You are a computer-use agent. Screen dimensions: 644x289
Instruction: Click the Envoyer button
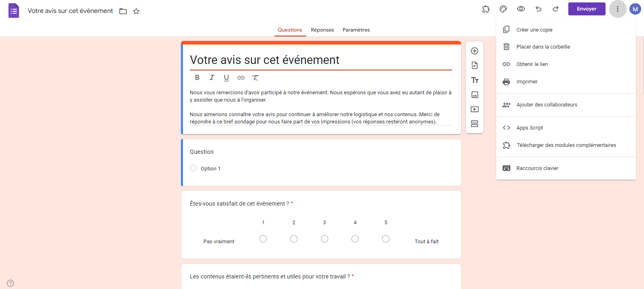(x=587, y=9)
